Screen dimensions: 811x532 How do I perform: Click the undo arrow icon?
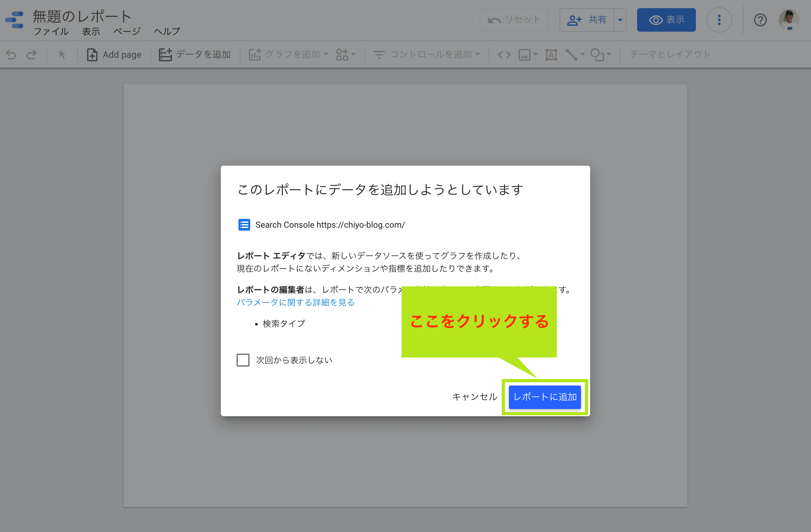pos(11,54)
